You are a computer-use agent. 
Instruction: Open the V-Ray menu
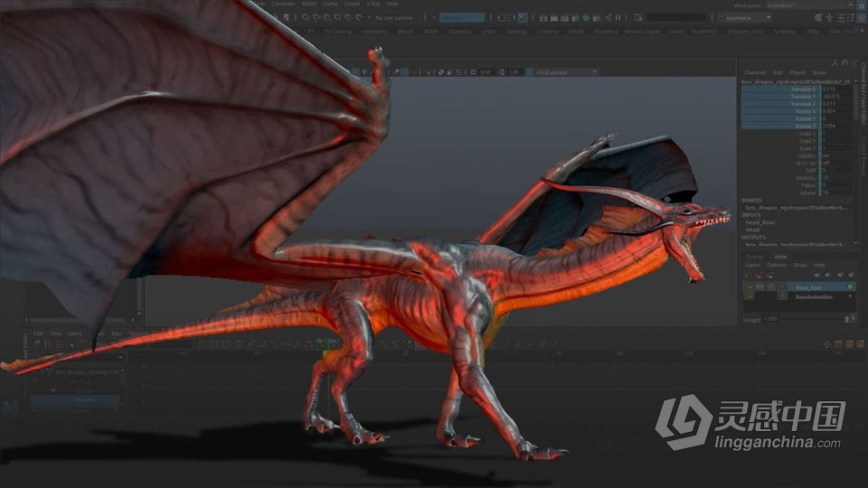click(373, 4)
